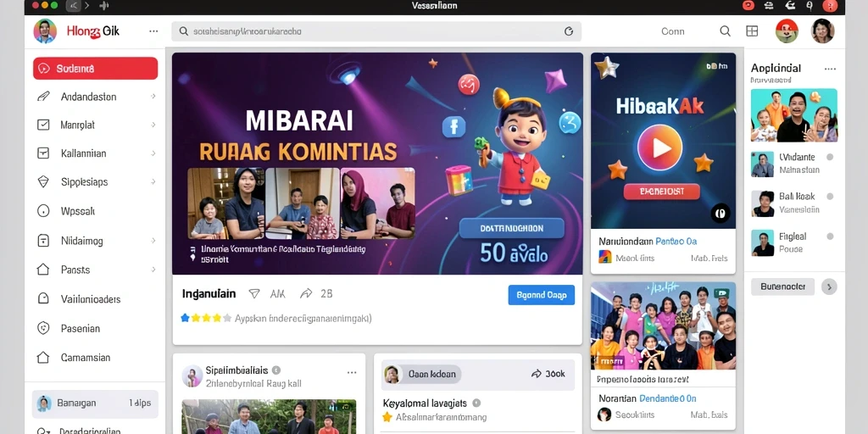Click the info icon beside Keyalomal lavagjats
This screenshot has height=434, width=868.
pyautogui.click(x=476, y=403)
